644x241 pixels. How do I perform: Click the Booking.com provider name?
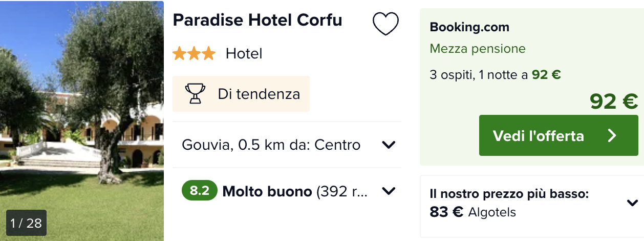(x=469, y=27)
